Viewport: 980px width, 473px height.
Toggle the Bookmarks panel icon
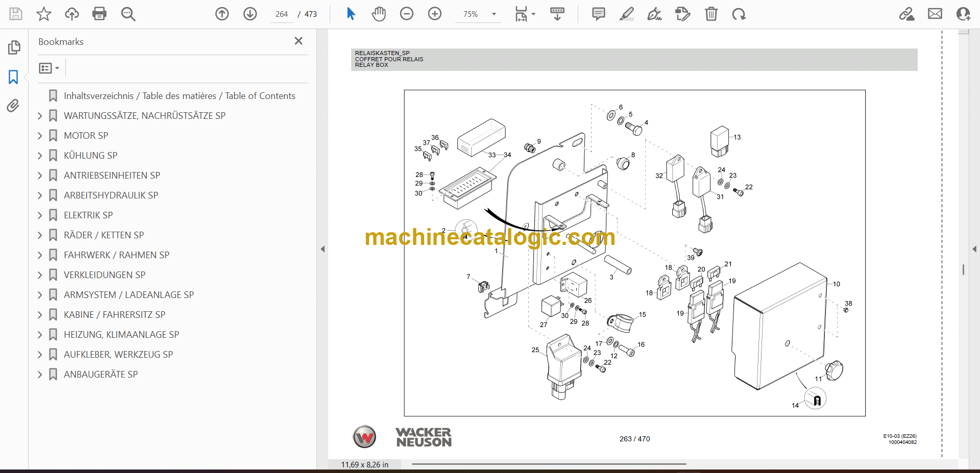click(13, 77)
